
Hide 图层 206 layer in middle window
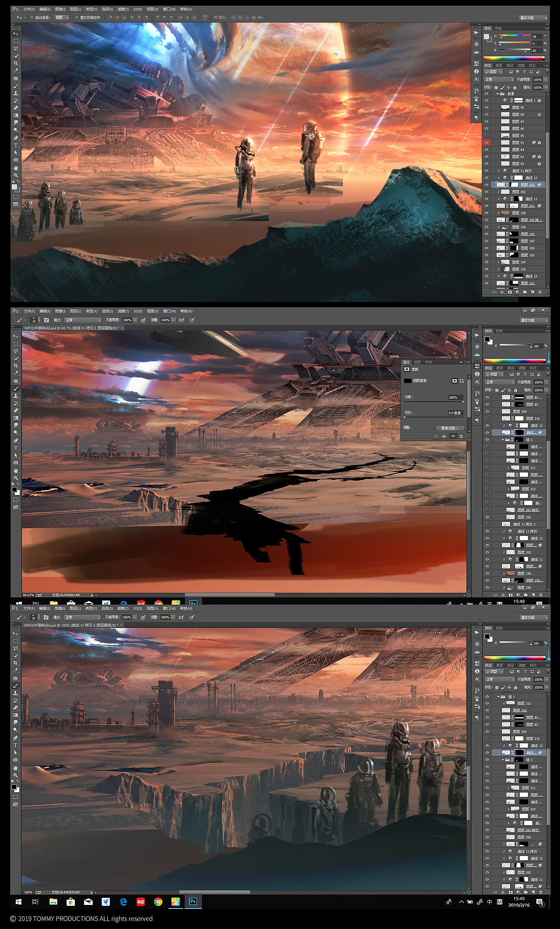pyautogui.click(x=487, y=412)
